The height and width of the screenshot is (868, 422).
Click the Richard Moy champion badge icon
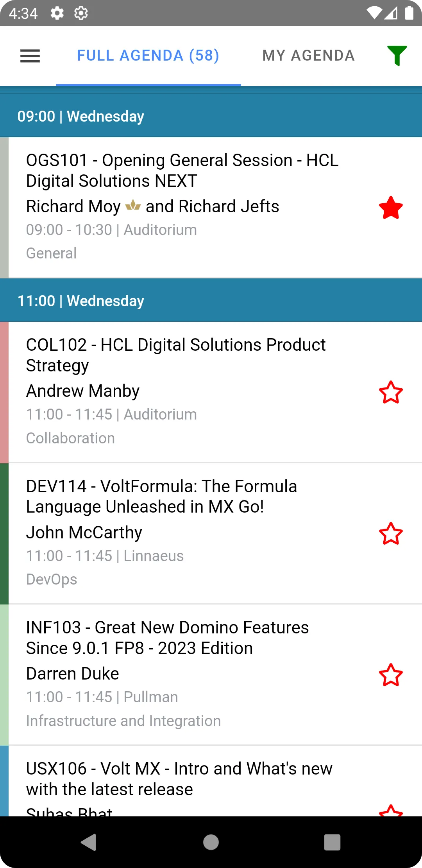pos(133,205)
